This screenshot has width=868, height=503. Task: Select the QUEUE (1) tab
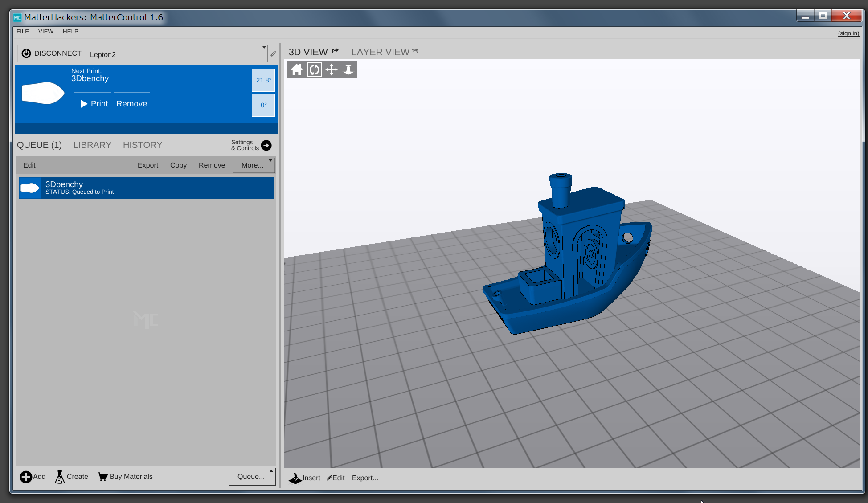point(39,145)
